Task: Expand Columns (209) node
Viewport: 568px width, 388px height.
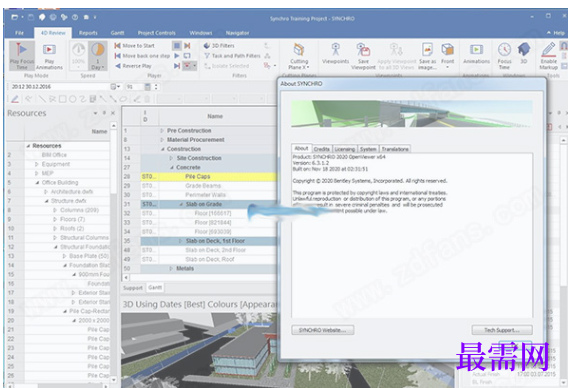Action: pyautogui.click(x=55, y=210)
